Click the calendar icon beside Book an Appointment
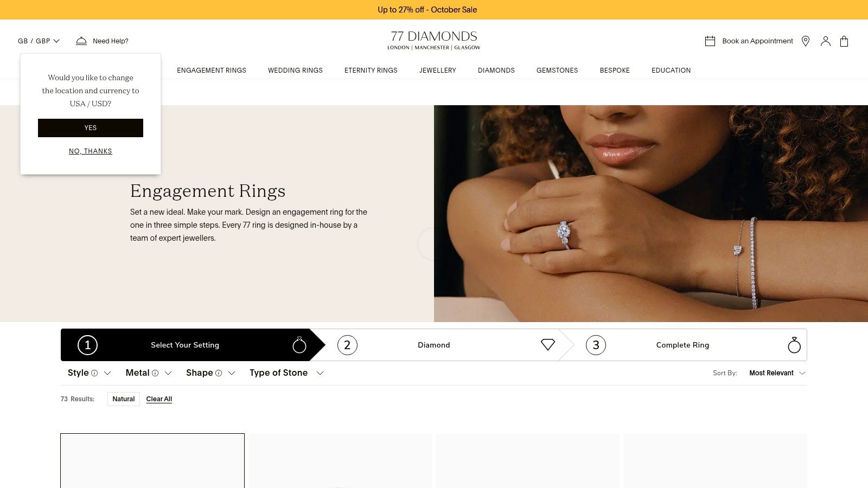The image size is (868, 488). point(710,41)
